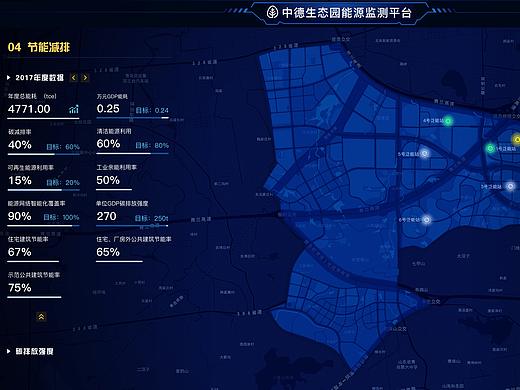Click the yellow alert marker on map
Screen dimensions: 520x390
(x=517, y=139)
